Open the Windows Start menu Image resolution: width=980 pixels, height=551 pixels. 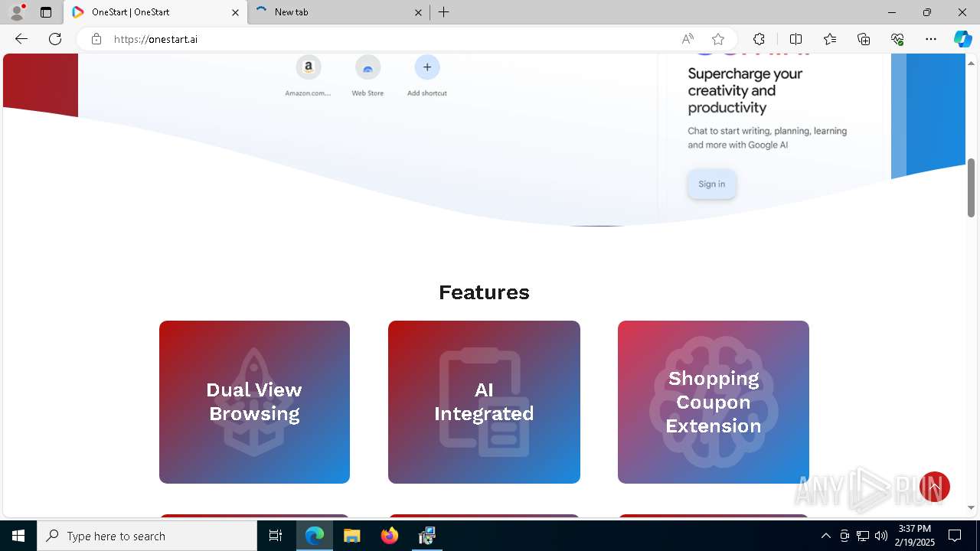pos(18,536)
